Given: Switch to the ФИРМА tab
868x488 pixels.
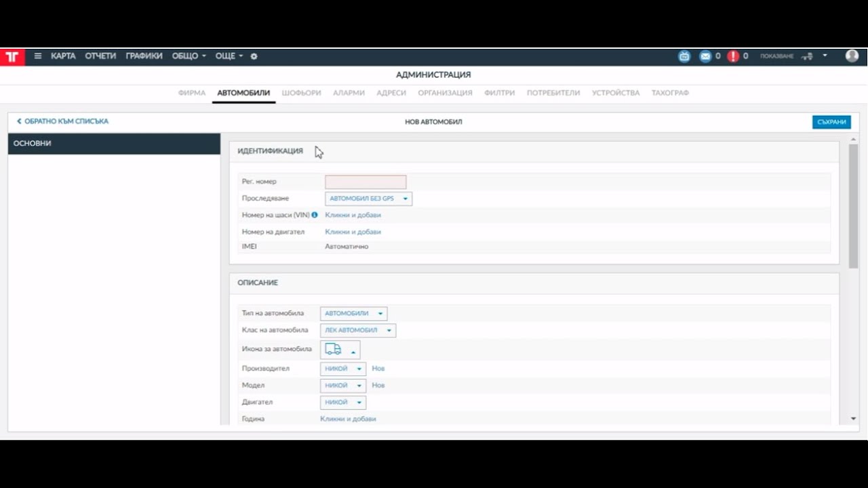Looking at the screenshot, I should pyautogui.click(x=192, y=93).
